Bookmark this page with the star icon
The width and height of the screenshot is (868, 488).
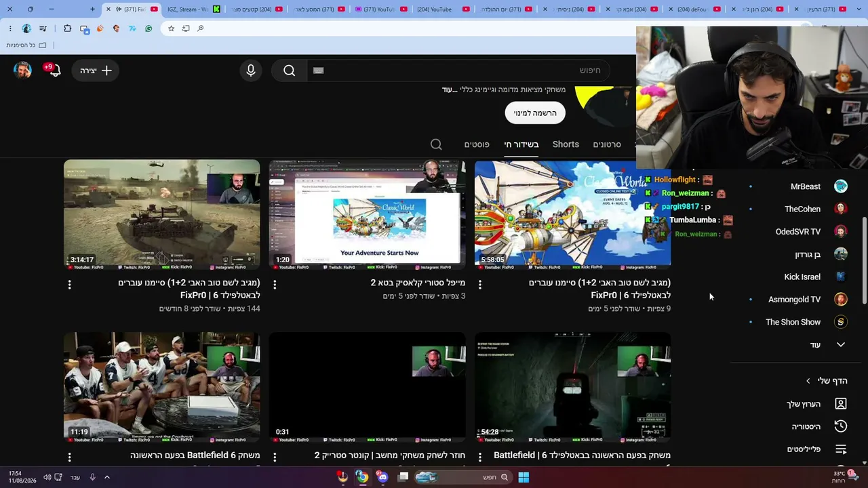tap(171, 28)
